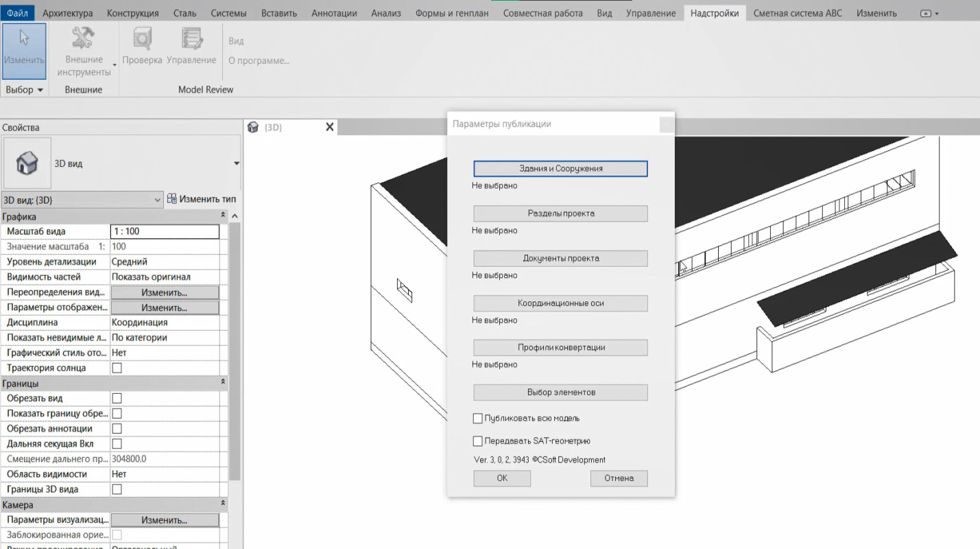Confirm dialog with OK button
Viewport: 980px width, 549px height.
tap(502, 478)
